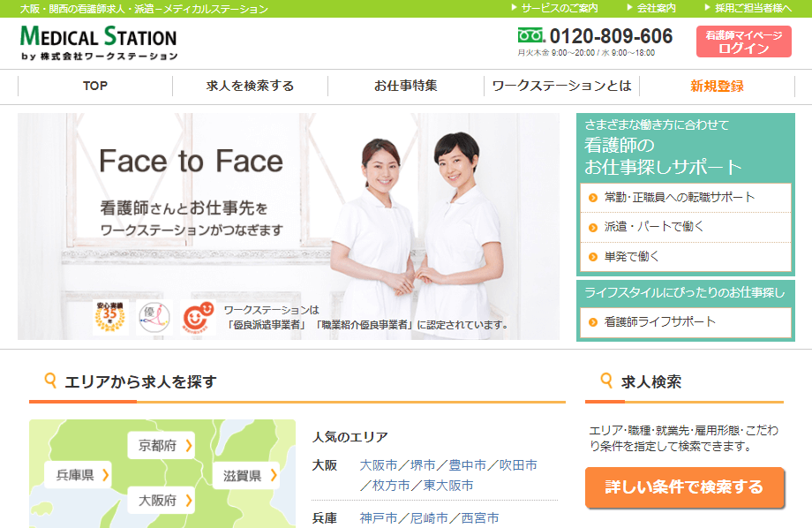Click the free-dial phone icon
Screen dimensions: 812x528
pos(530,36)
